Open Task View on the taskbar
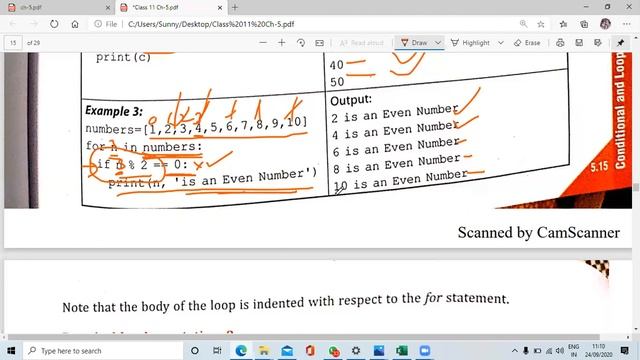 (217, 351)
